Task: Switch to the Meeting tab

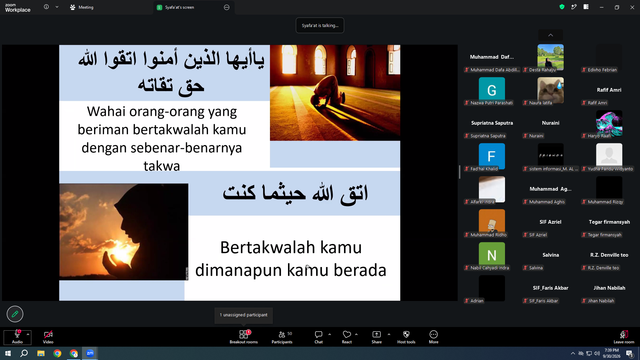Action: [x=82, y=7]
